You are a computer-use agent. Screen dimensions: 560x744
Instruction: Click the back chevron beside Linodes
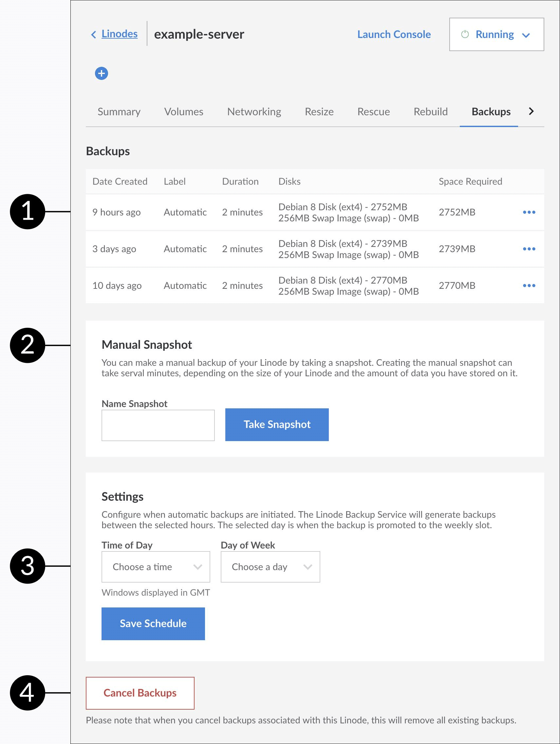tap(94, 34)
